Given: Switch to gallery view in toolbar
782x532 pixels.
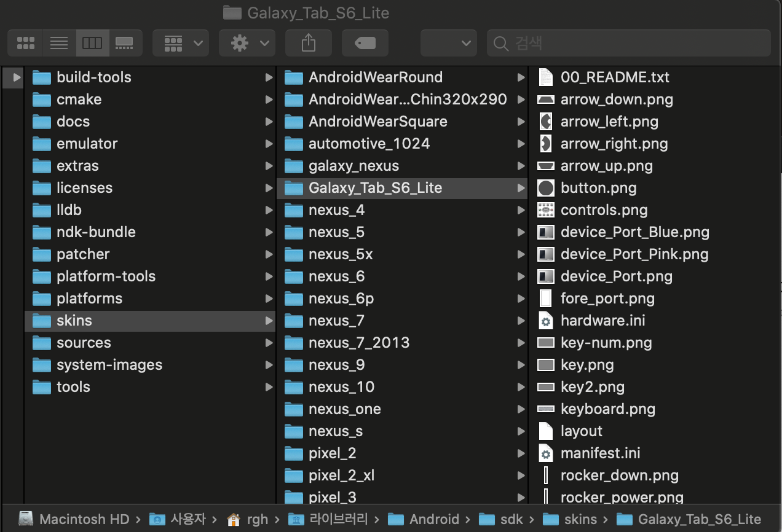Looking at the screenshot, I should (125, 43).
